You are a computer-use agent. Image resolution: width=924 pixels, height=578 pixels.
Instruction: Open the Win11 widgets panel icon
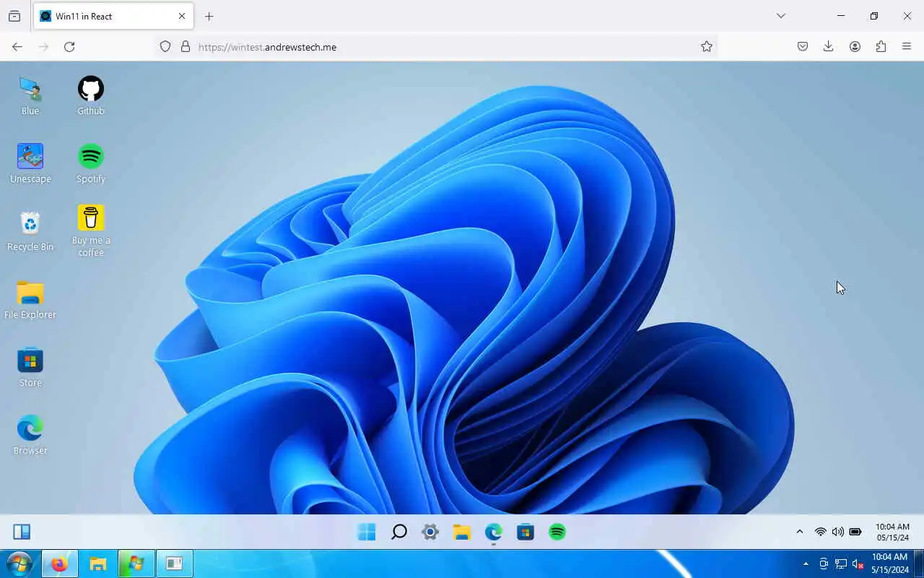pyautogui.click(x=22, y=532)
